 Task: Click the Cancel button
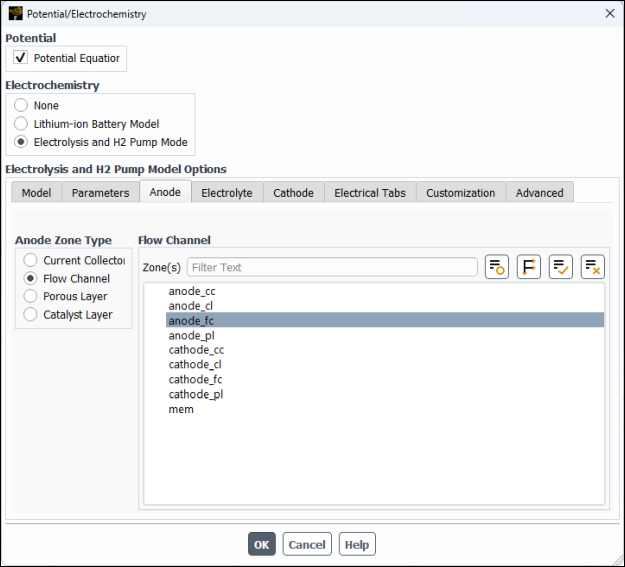point(307,544)
